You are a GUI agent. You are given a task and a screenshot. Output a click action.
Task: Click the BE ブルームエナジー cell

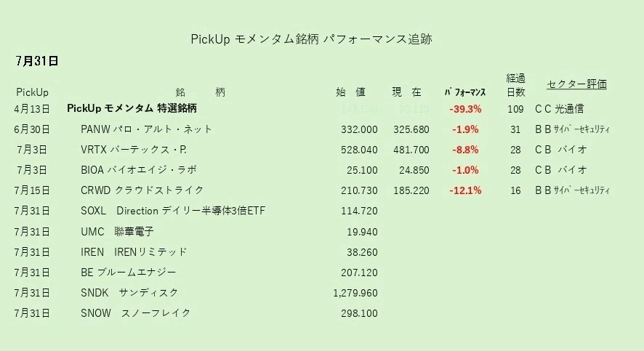(128, 273)
